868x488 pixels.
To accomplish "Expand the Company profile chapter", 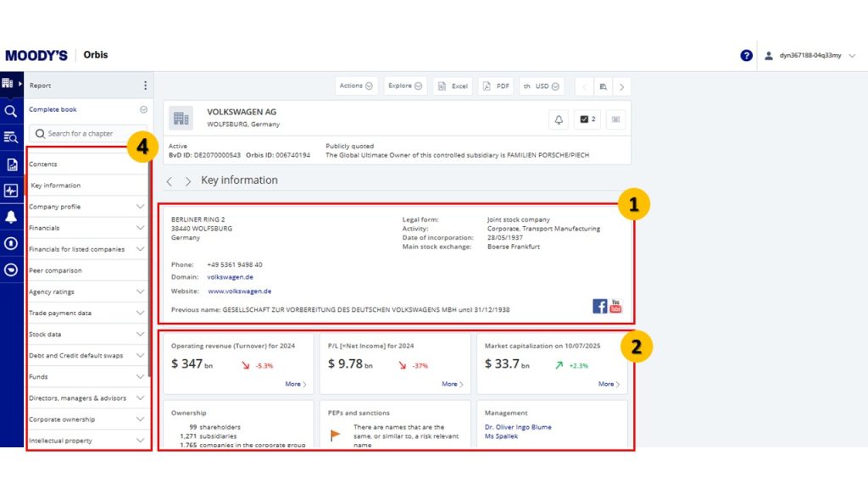I will (x=140, y=207).
